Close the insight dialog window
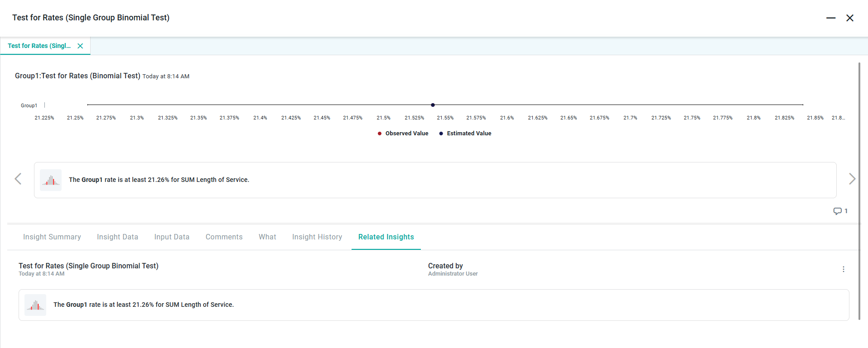This screenshot has height=348, width=868. coord(849,18)
